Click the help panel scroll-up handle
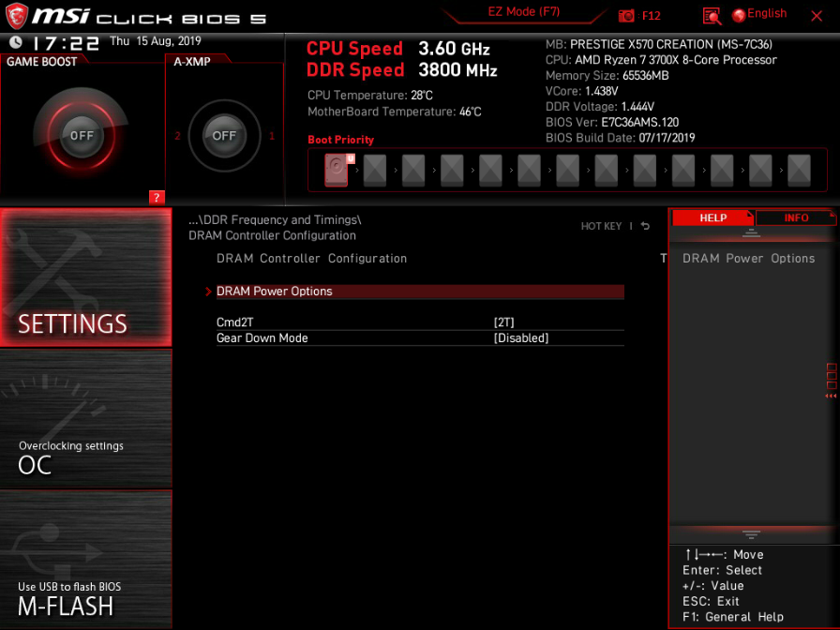Screen dimensions: 840x630 click(x=751, y=232)
